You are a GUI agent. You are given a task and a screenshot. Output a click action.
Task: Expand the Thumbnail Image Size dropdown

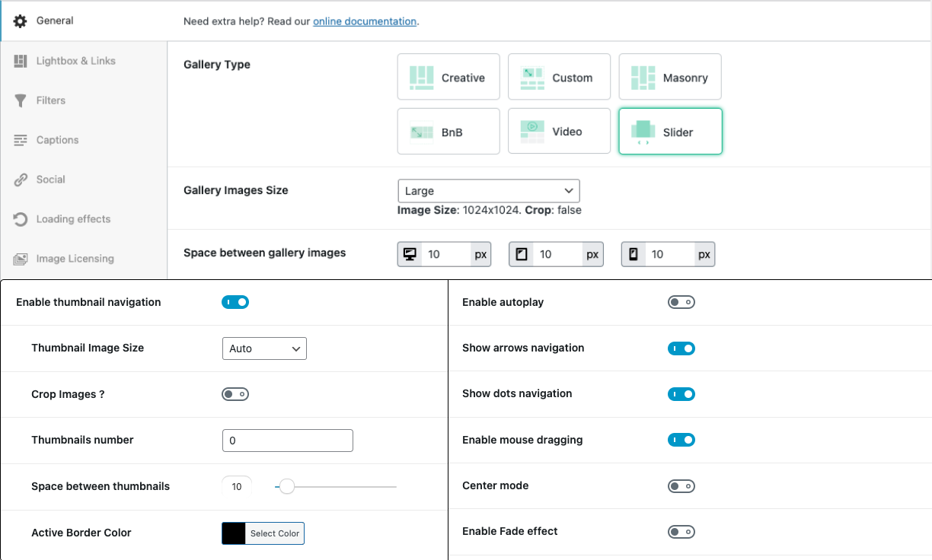[264, 348]
